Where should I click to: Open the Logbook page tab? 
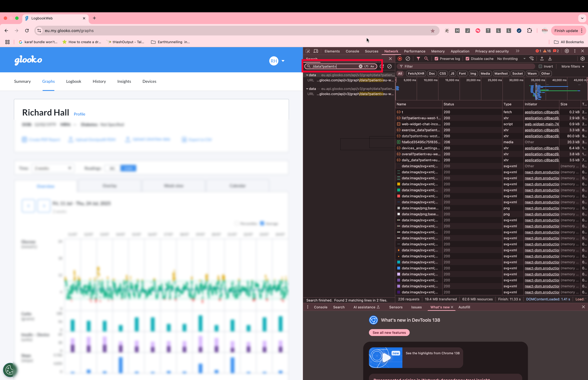click(73, 81)
